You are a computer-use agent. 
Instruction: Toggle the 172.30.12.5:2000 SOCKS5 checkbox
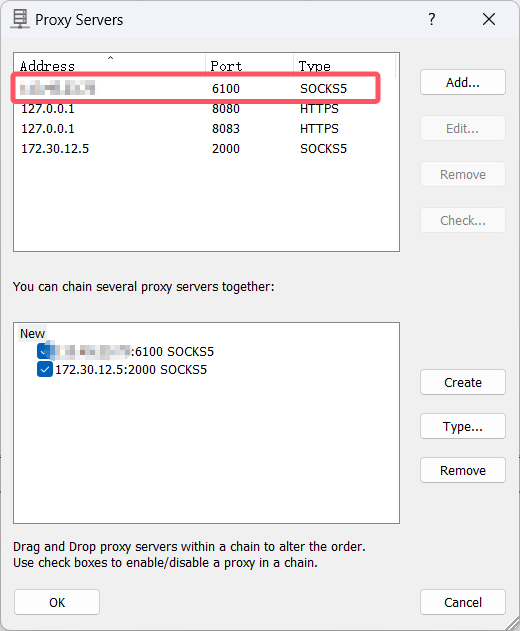pos(45,369)
